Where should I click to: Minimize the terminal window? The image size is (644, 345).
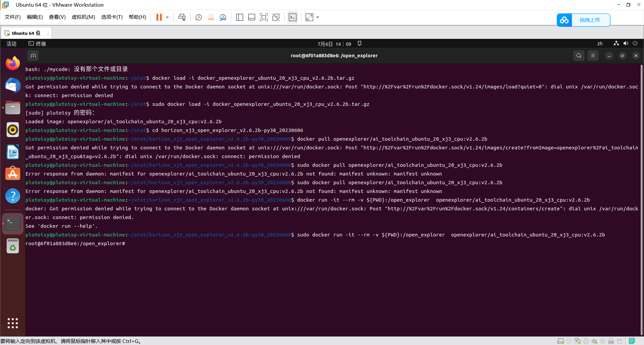pyautogui.click(x=609, y=56)
